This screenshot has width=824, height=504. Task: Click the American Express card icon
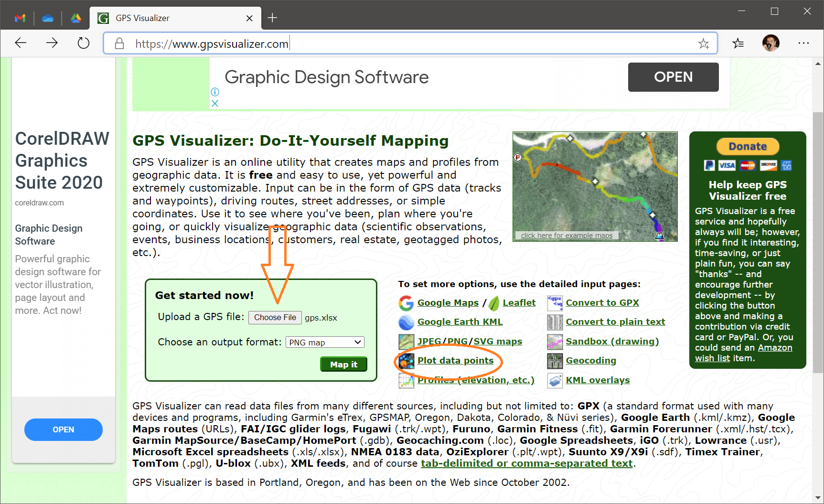(x=786, y=165)
